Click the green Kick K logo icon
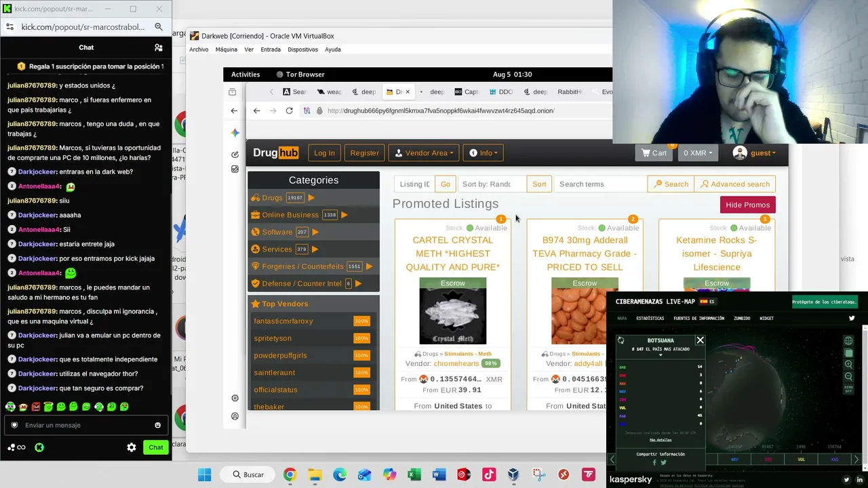 pyautogui.click(x=39, y=447)
